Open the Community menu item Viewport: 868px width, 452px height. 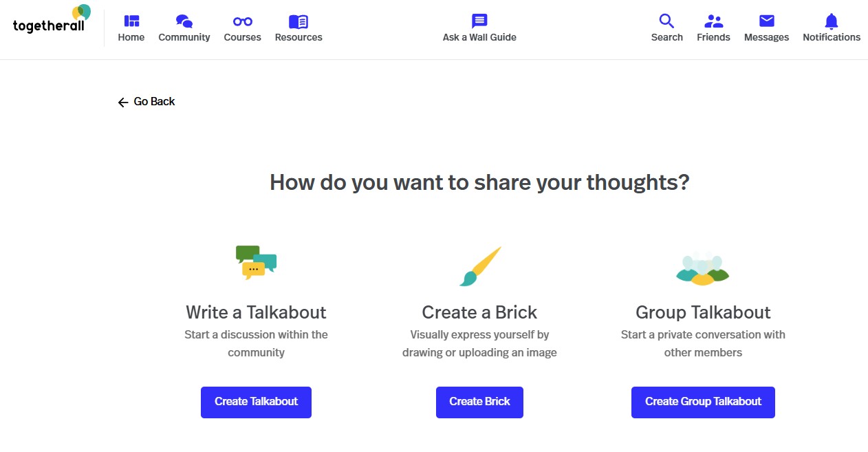pos(184,37)
